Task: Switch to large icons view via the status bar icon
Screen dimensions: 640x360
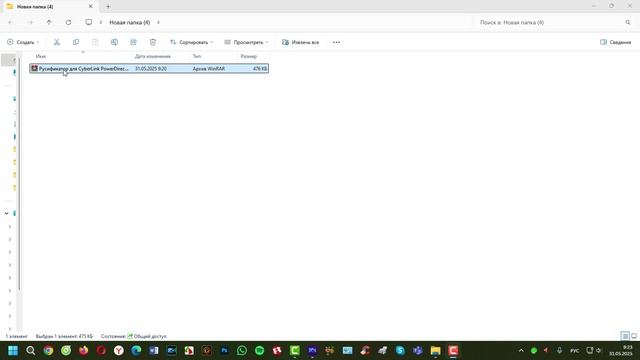Action: click(x=634, y=336)
